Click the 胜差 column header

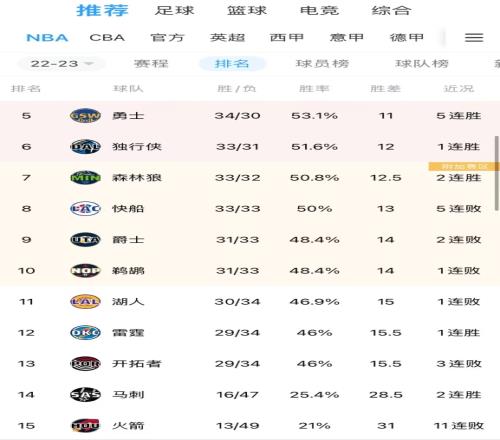click(386, 89)
